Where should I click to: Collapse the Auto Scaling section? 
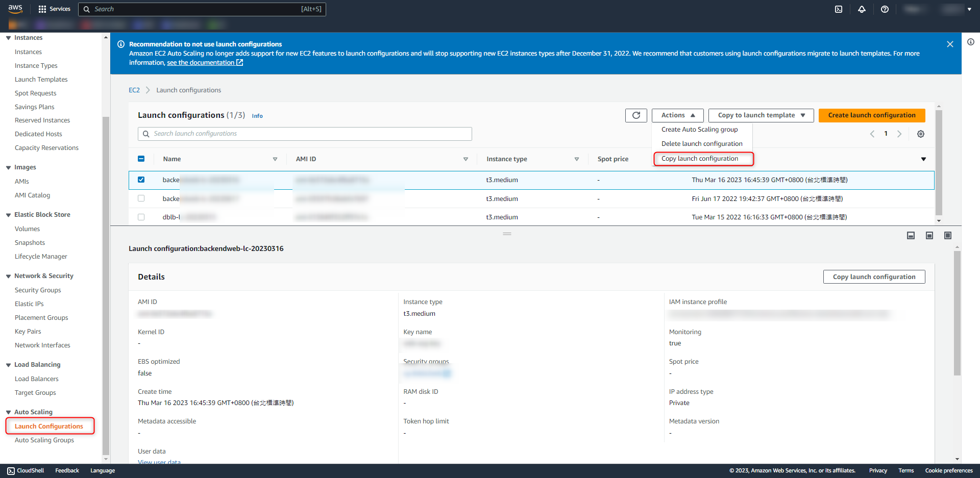coord(8,412)
